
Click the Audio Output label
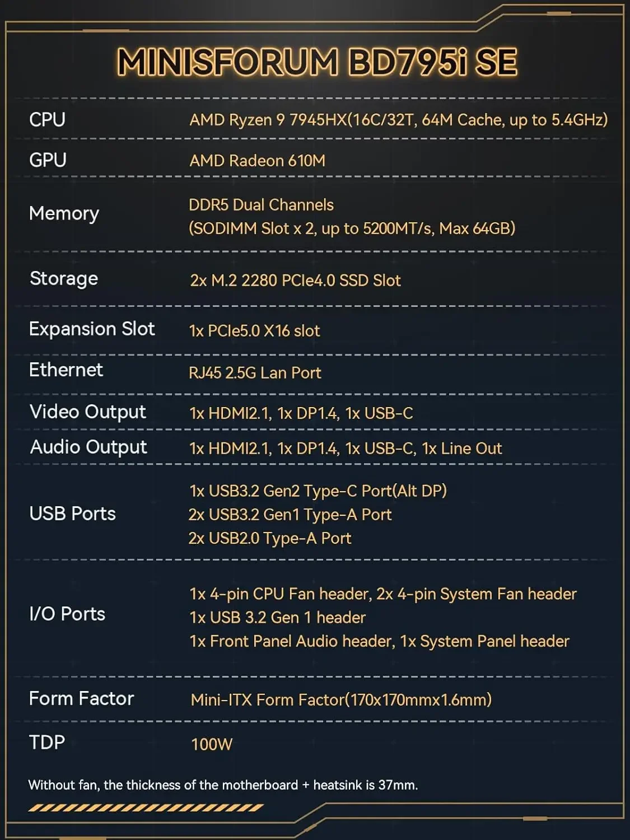coord(88,447)
